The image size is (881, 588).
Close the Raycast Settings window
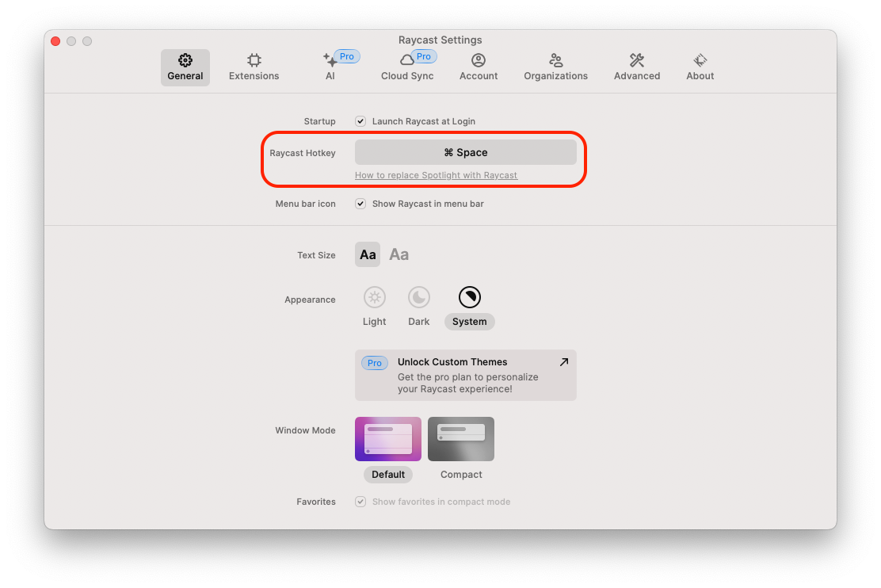click(55, 41)
